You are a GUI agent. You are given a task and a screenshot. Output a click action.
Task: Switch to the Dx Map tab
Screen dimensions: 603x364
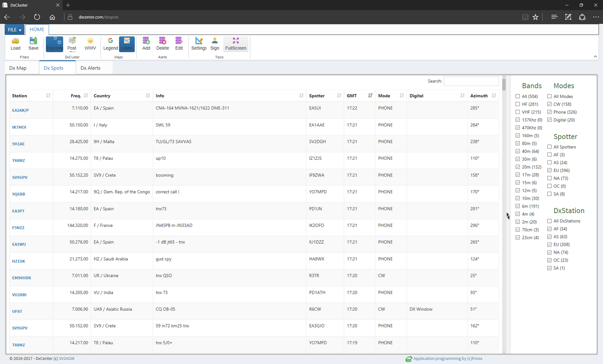pyautogui.click(x=18, y=68)
